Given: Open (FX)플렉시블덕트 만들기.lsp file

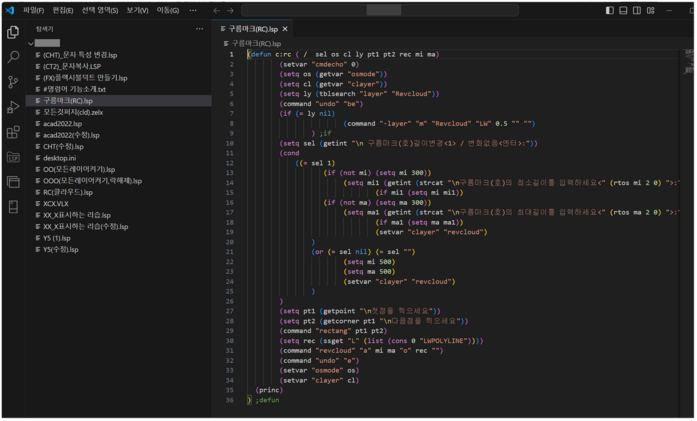Looking at the screenshot, I should click(x=85, y=78).
